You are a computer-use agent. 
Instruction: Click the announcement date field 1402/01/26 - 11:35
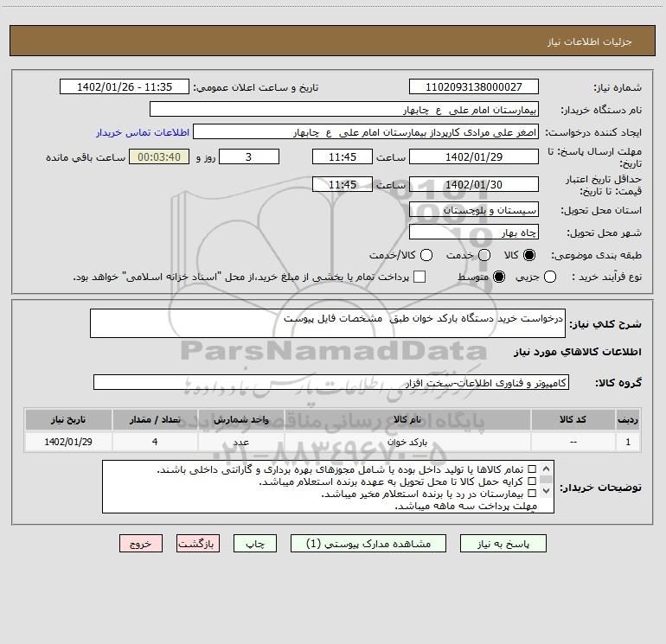pyautogui.click(x=124, y=86)
